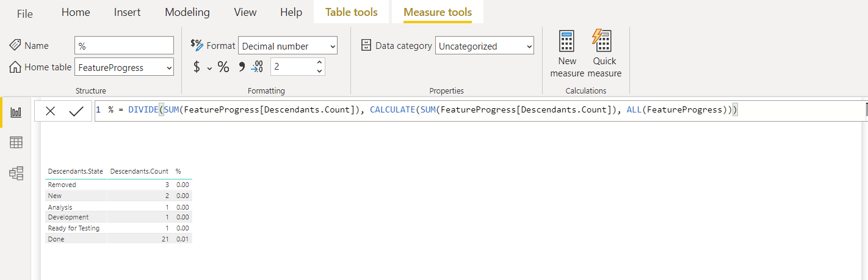
Task: Apply currency format with dollar sign
Action: (197, 67)
